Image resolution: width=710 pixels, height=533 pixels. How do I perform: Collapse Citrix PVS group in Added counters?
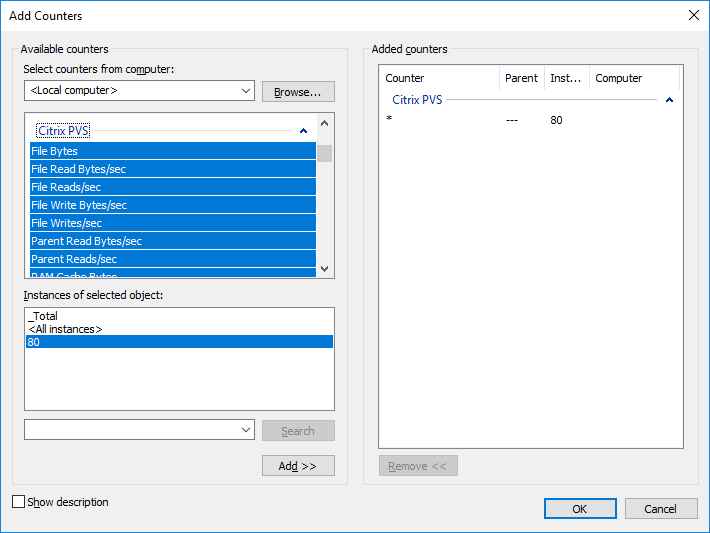669,100
